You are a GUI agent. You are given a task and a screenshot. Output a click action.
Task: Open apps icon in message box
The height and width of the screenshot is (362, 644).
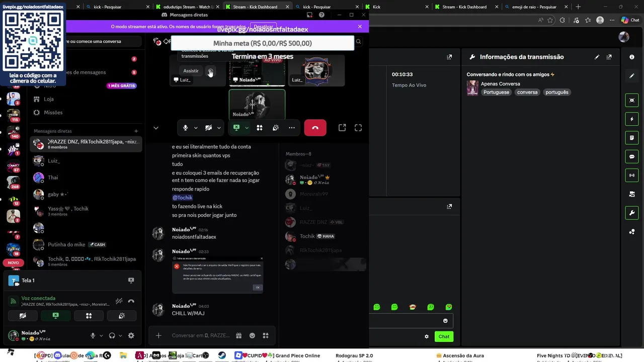point(266,335)
